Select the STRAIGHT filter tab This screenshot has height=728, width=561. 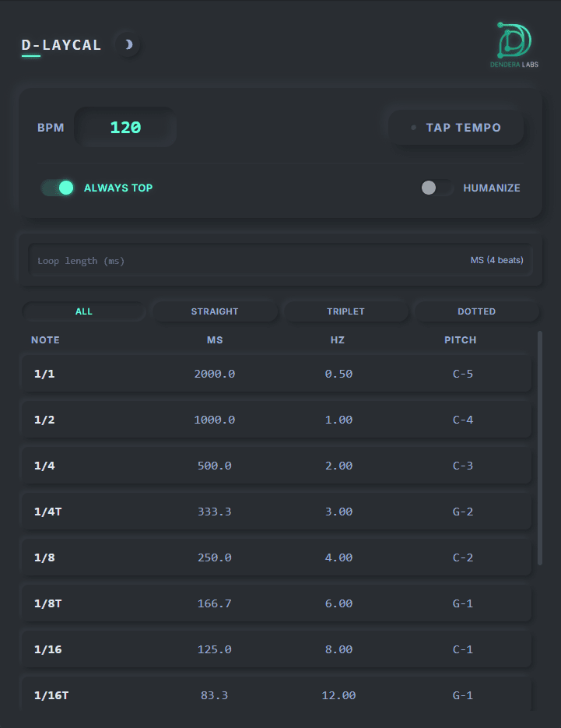click(x=215, y=311)
